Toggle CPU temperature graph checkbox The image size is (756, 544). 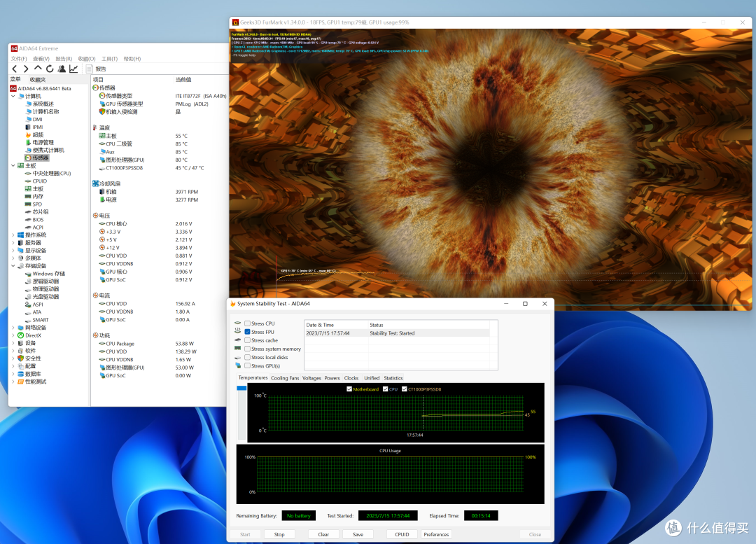[x=385, y=389]
